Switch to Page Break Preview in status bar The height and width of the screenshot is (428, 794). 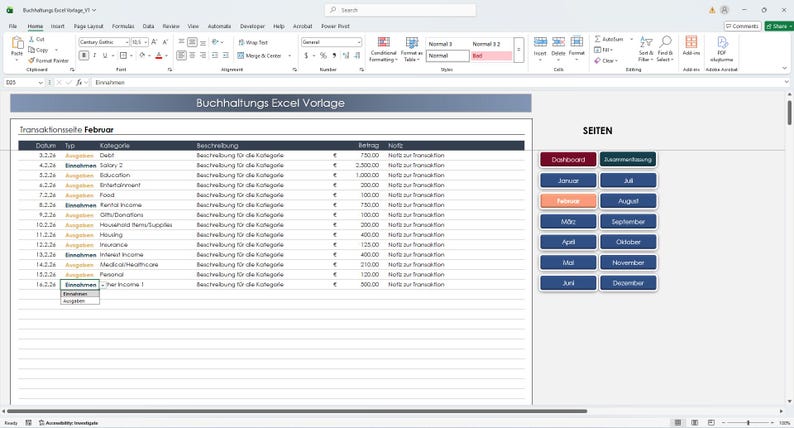pos(711,422)
